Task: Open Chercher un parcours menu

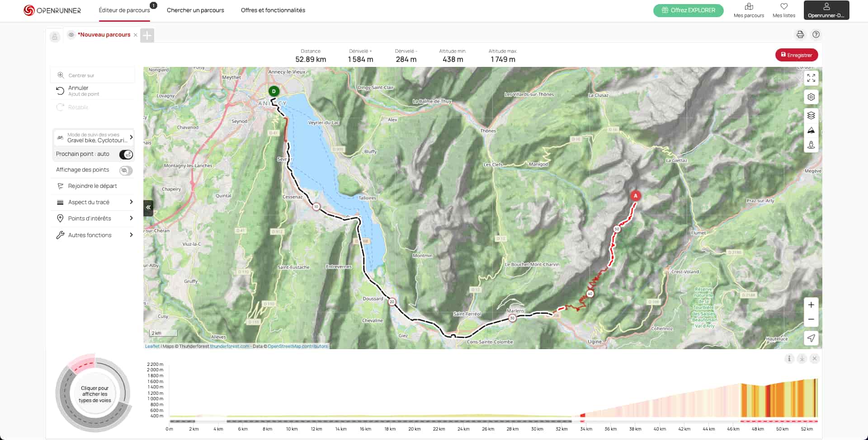Action: (x=195, y=10)
